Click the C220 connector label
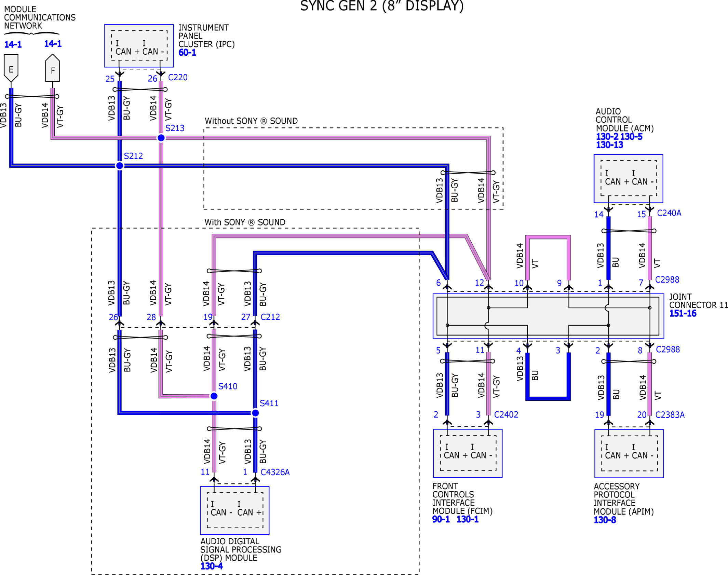728x575 pixels. click(x=178, y=78)
